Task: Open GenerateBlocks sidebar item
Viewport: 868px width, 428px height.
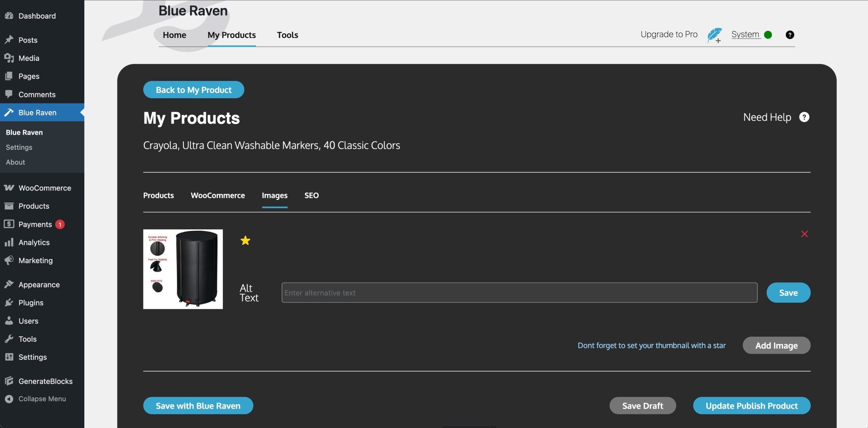Action: [x=45, y=381]
